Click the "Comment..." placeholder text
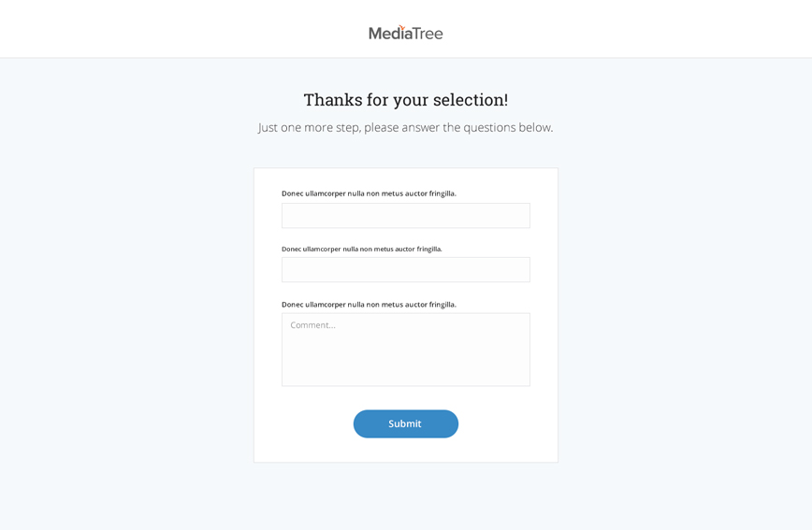Image resolution: width=812 pixels, height=530 pixels. coord(312,325)
